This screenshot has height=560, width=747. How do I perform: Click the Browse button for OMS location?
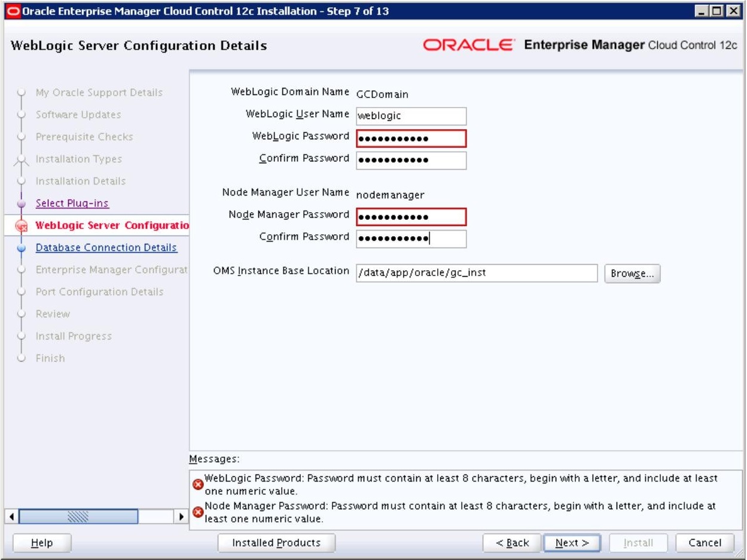tap(633, 274)
